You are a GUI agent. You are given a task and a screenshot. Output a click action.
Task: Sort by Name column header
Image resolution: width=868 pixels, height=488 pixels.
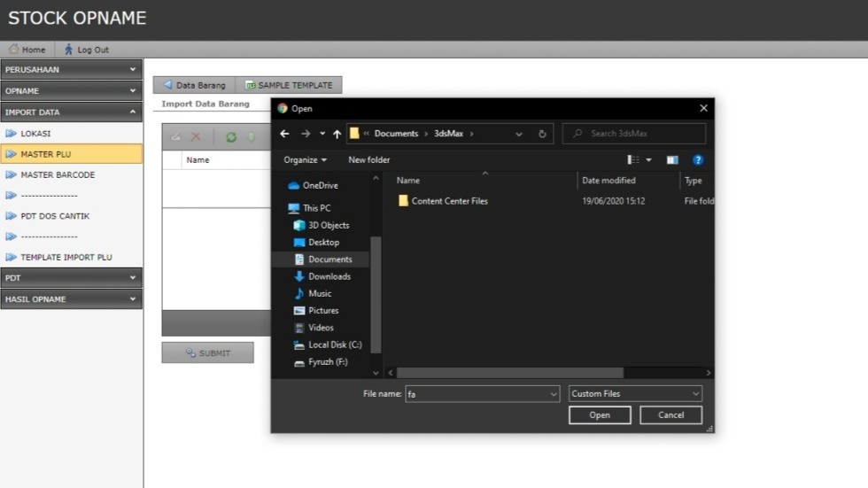(x=408, y=181)
